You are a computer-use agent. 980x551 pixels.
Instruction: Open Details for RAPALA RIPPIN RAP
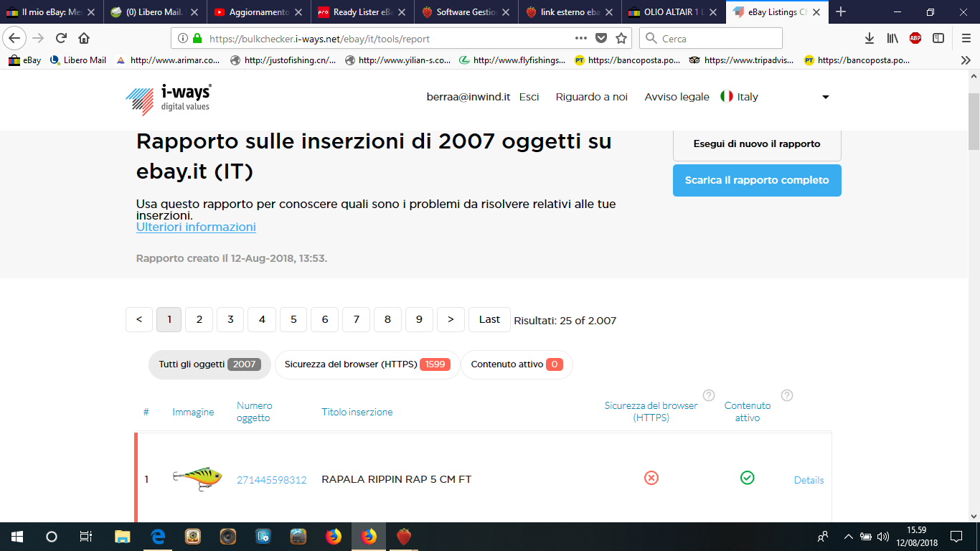(809, 480)
